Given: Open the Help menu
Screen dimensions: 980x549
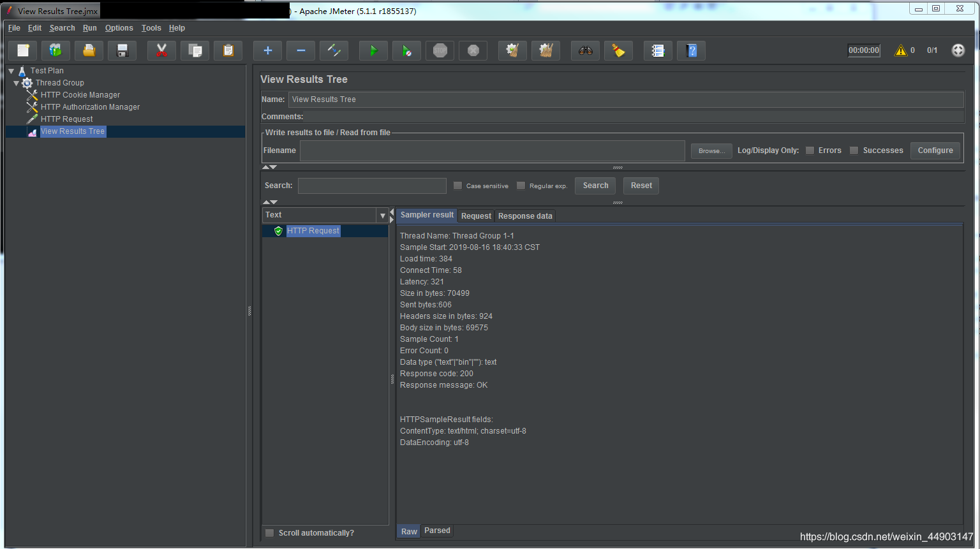Looking at the screenshot, I should (177, 28).
